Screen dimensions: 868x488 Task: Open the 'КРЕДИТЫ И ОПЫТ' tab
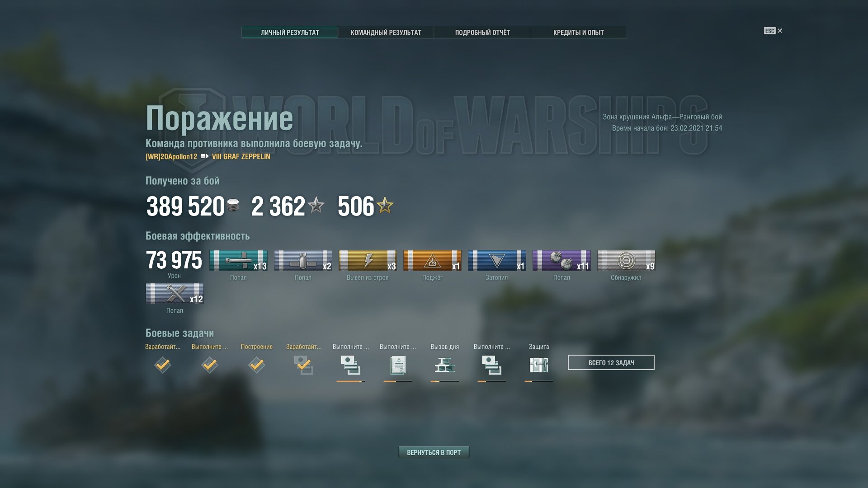pos(579,33)
